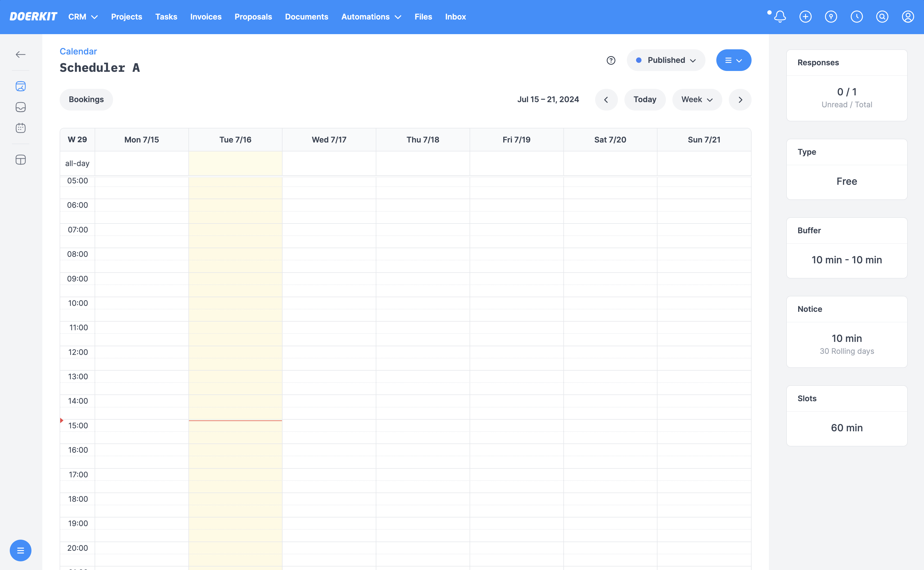Expand the Automations menu
The height and width of the screenshot is (570, 924).
(371, 17)
